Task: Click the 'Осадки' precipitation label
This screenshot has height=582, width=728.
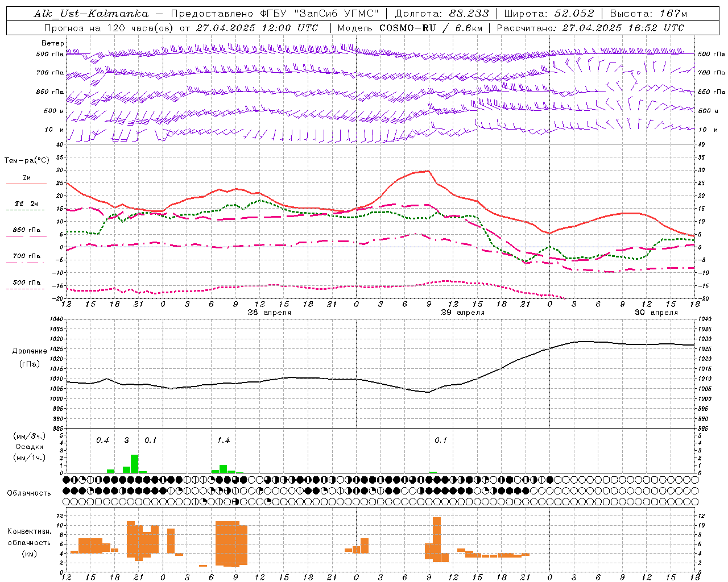Action: coord(30,447)
